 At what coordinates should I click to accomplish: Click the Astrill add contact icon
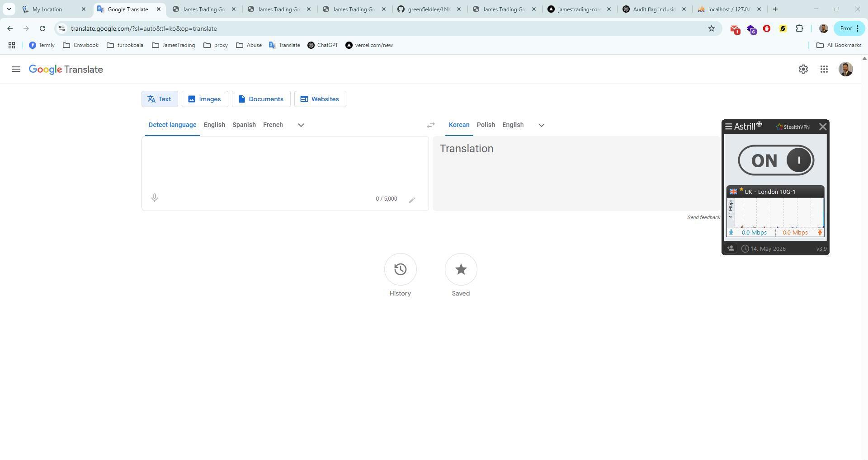click(x=731, y=248)
